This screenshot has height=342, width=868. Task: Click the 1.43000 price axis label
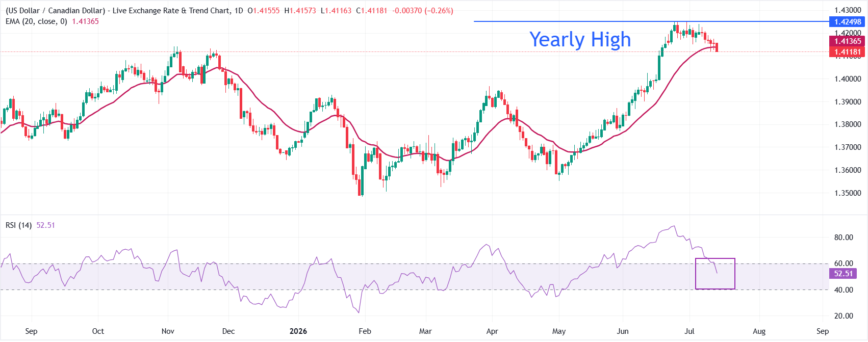tap(848, 10)
